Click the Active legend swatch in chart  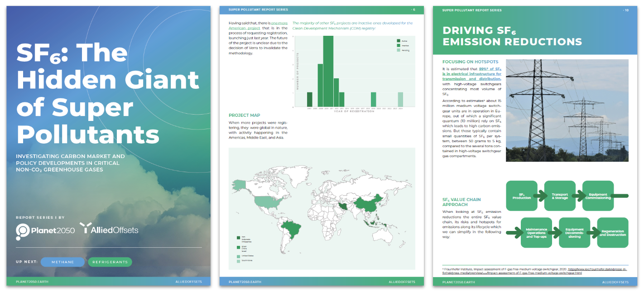click(x=399, y=41)
